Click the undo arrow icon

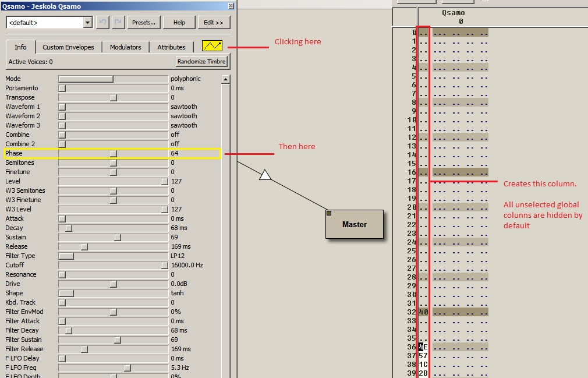[102, 22]
